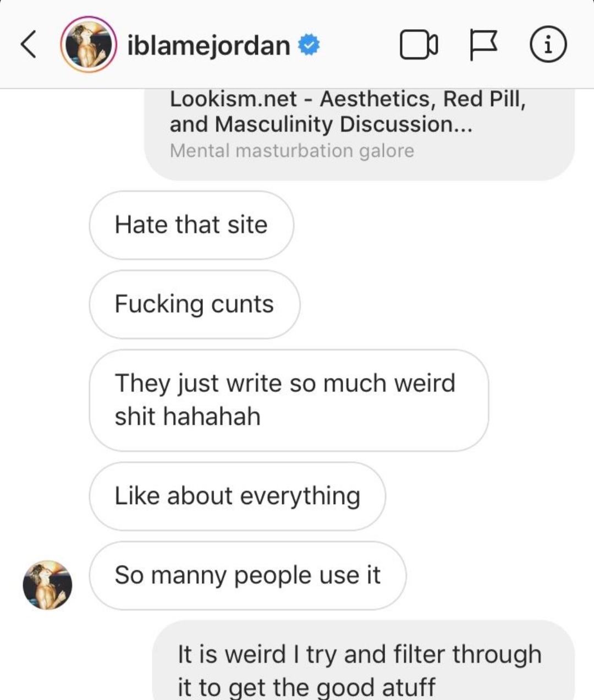Select the 'Like about everything' message

click(237, 496)
